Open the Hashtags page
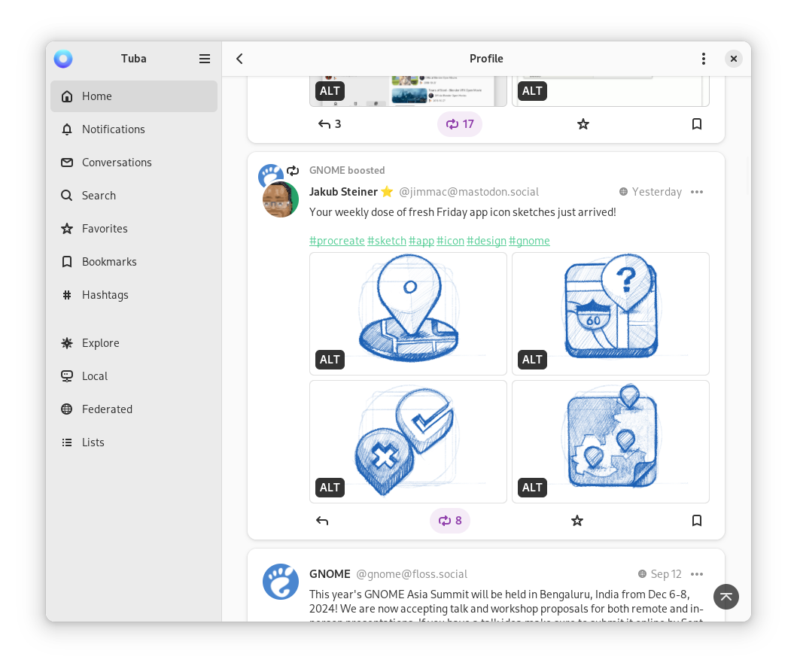 tap(105, 295)
